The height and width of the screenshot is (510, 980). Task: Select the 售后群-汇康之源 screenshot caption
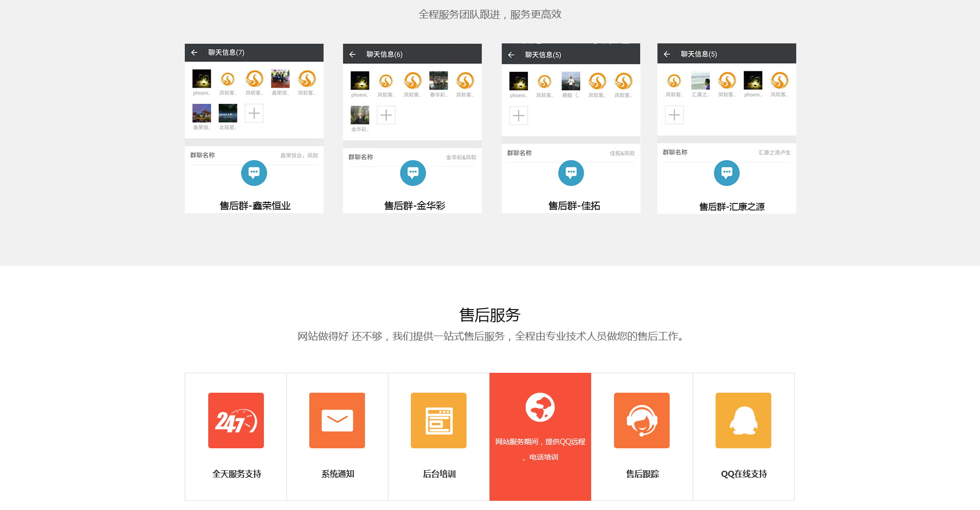click(x=731, y=207)
